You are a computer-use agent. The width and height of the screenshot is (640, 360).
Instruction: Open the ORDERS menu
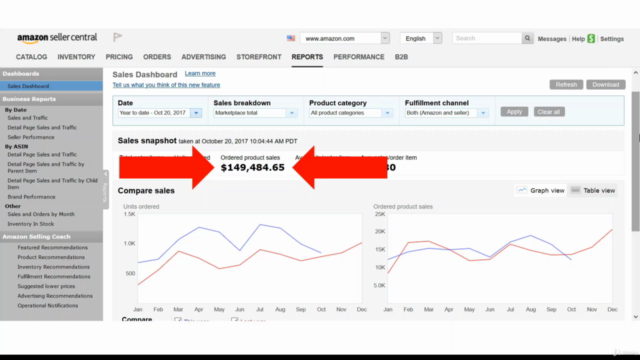tap(157, 57)
